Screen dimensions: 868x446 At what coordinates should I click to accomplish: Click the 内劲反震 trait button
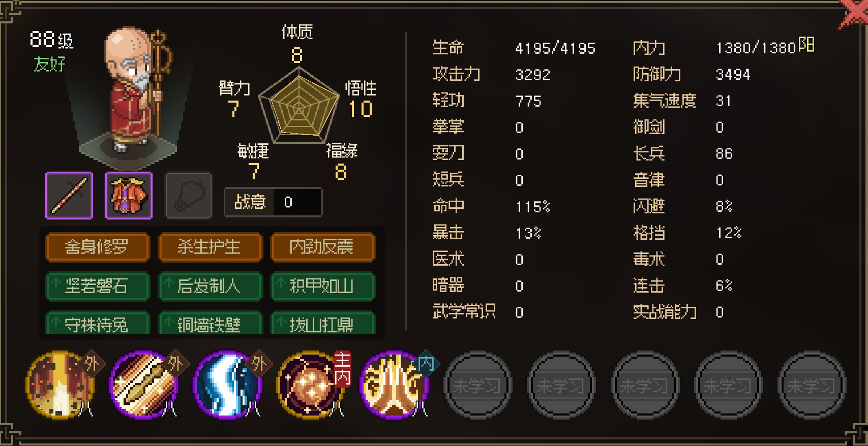tap(323, 247)
